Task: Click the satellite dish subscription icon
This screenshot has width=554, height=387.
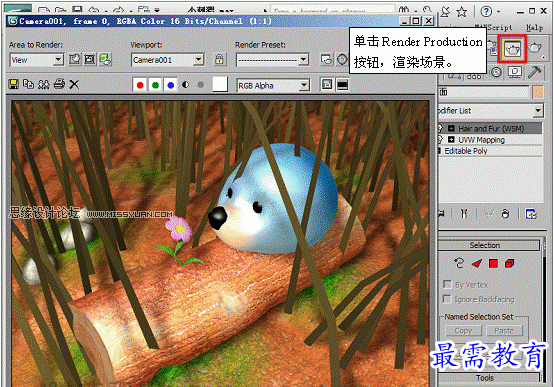Action: click(x=446, y=12)
